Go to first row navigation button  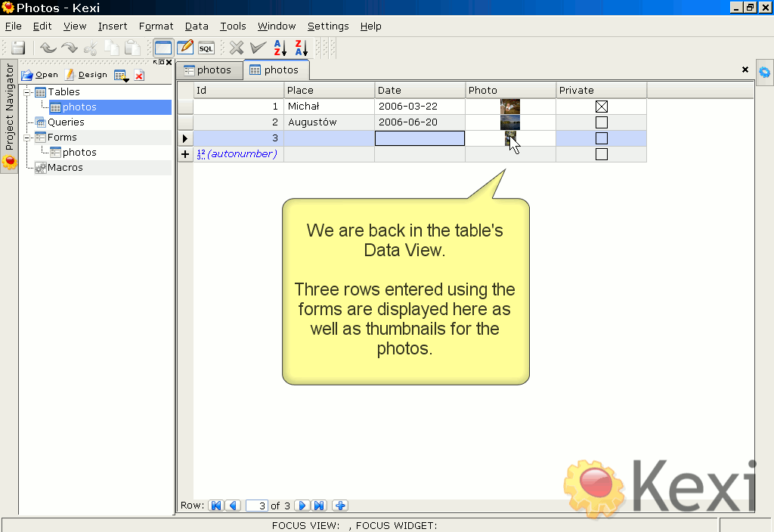tap(216, 506)
